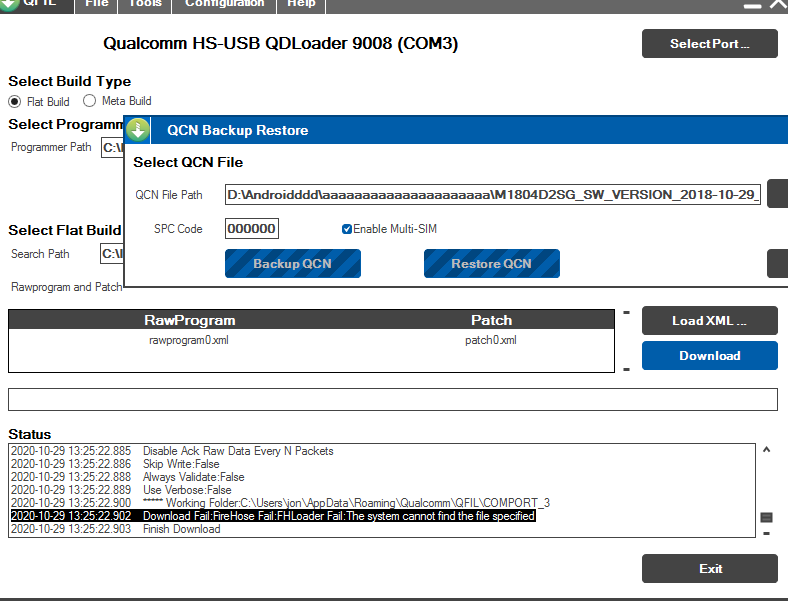This screenshot has height=601, width=788.
Task: Click the status log scroll-up caret
Action: coord(767,451)
